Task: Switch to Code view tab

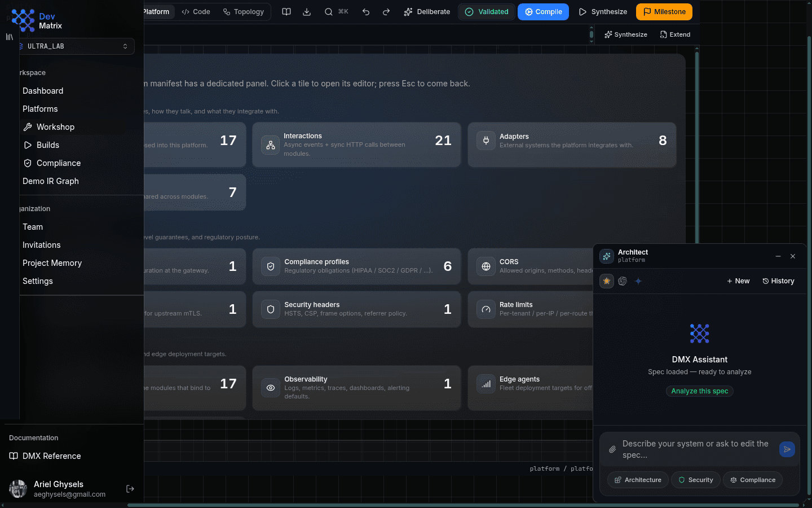Action: tap(196, 12)
